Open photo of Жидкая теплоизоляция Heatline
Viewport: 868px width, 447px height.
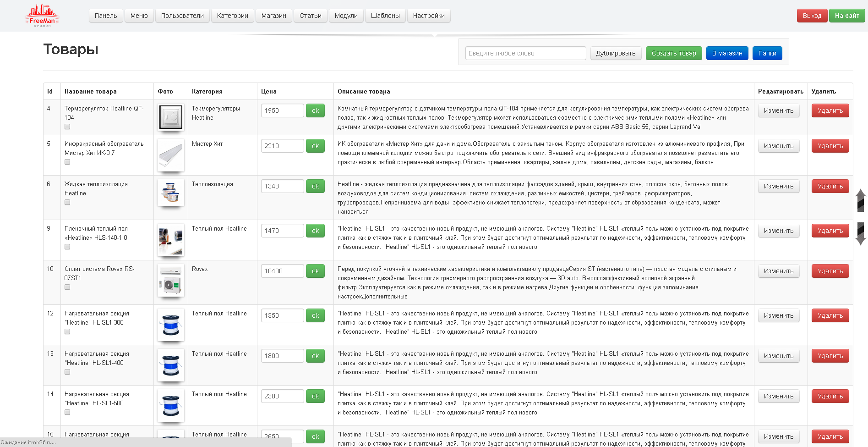[x=171, y=193]
